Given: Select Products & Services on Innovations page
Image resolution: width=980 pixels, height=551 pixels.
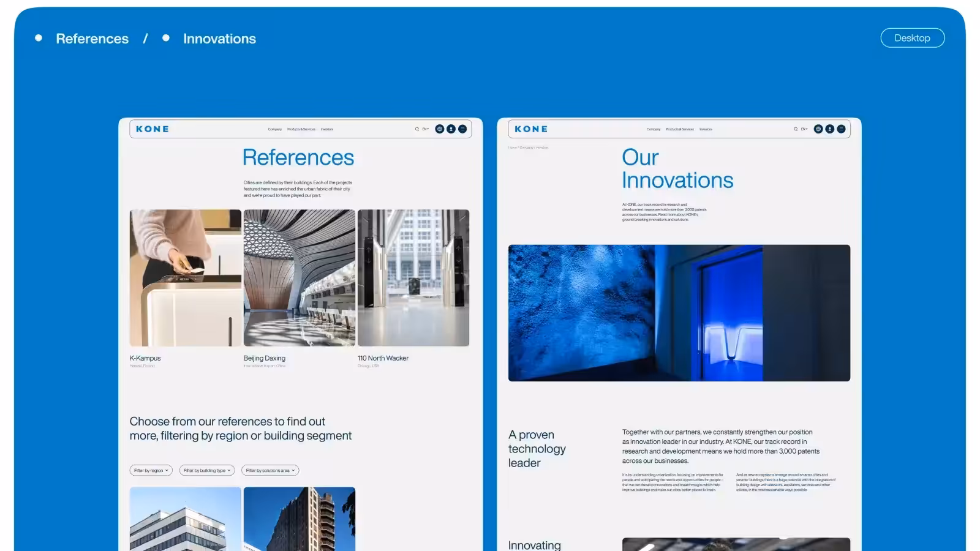Looking at the screenshot, I should [x=680, y=129].
